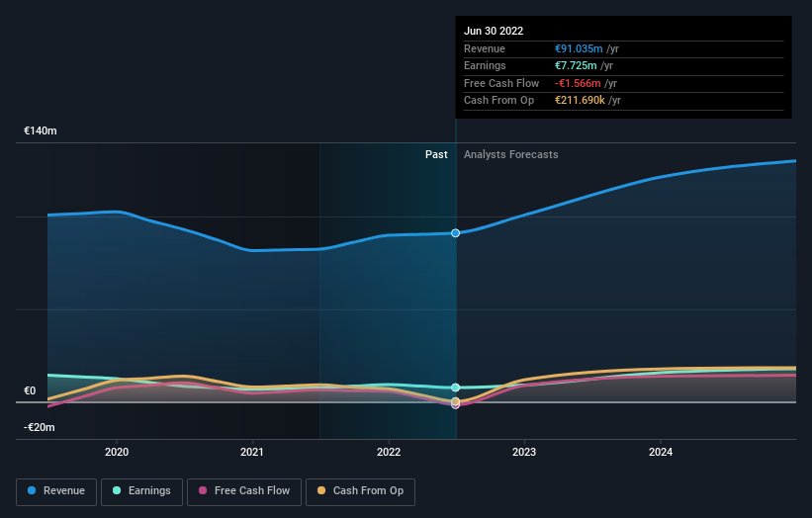Click the Cash From Op label in tooltip
The height and width of the screenshot is (518, 812).
498,101
